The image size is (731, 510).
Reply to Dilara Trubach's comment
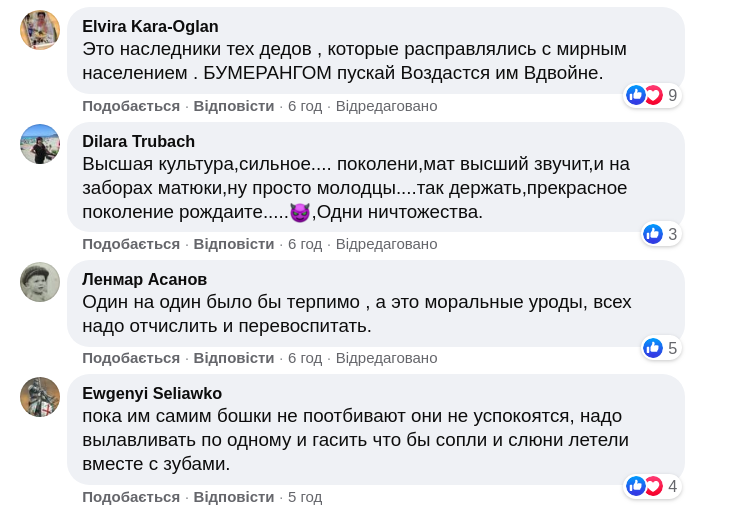[x=233, y=244]
